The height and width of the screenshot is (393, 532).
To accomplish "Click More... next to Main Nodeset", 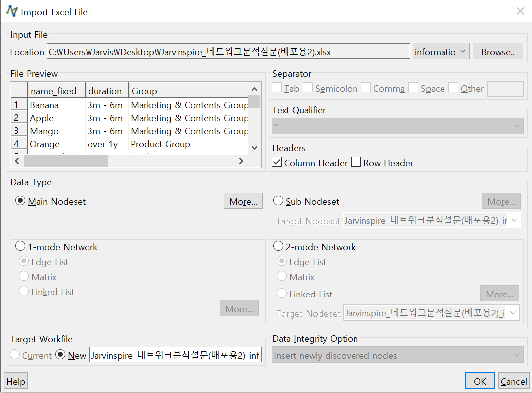I will coord(243,201).
